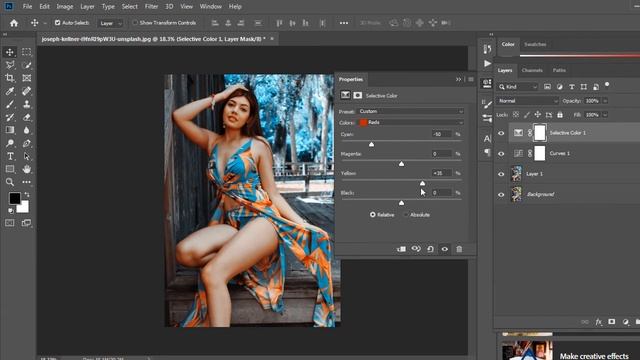Click the Home icon in options bar
This screenshot has height=360, width=640.
[14, 23]
